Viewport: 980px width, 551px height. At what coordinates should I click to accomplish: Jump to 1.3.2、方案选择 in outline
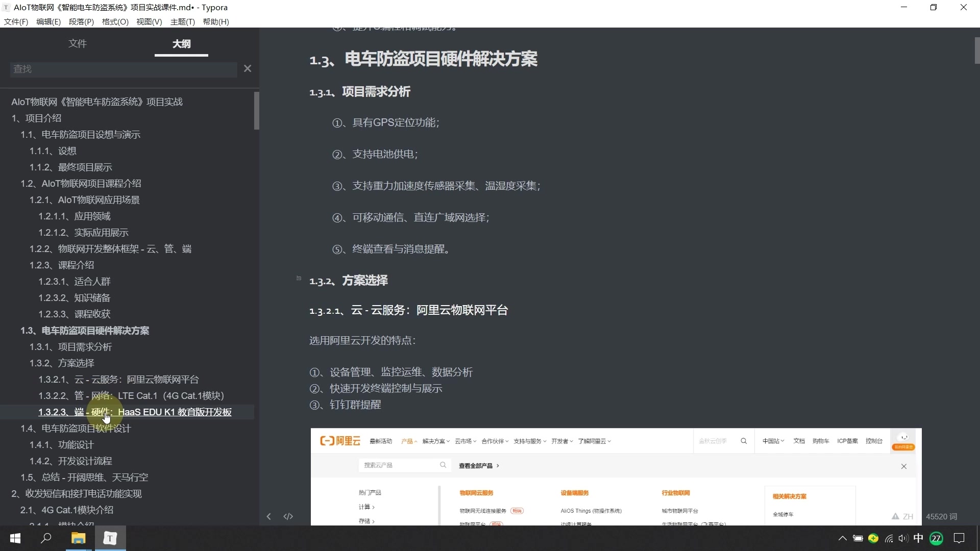[62, 363]
